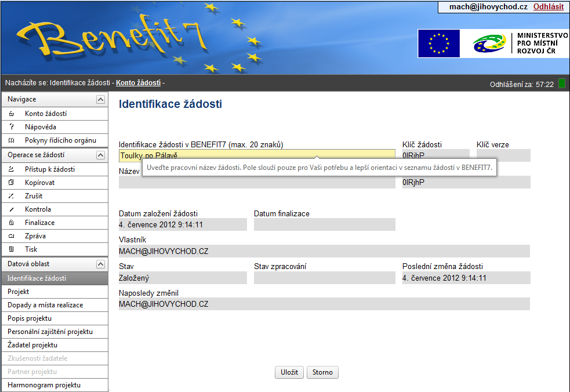Click the Odhlášení za timer text

[x=522, y=84]
